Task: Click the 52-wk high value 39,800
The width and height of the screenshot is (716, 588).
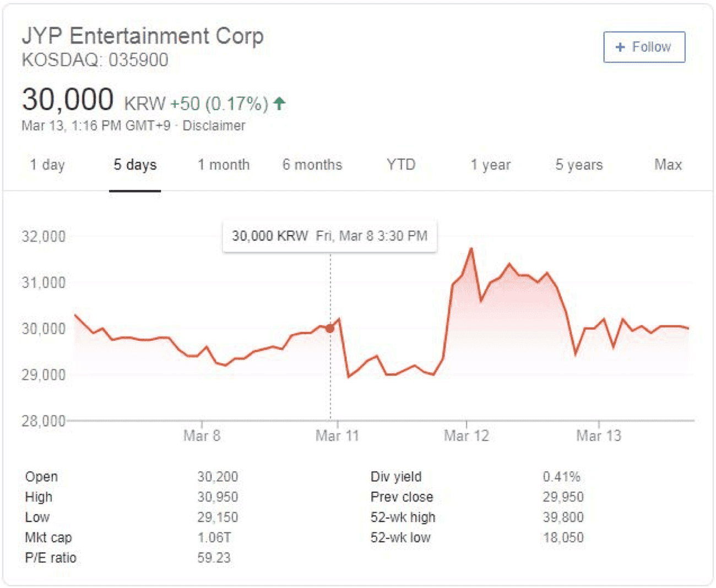Action: (x=563, y=518)
